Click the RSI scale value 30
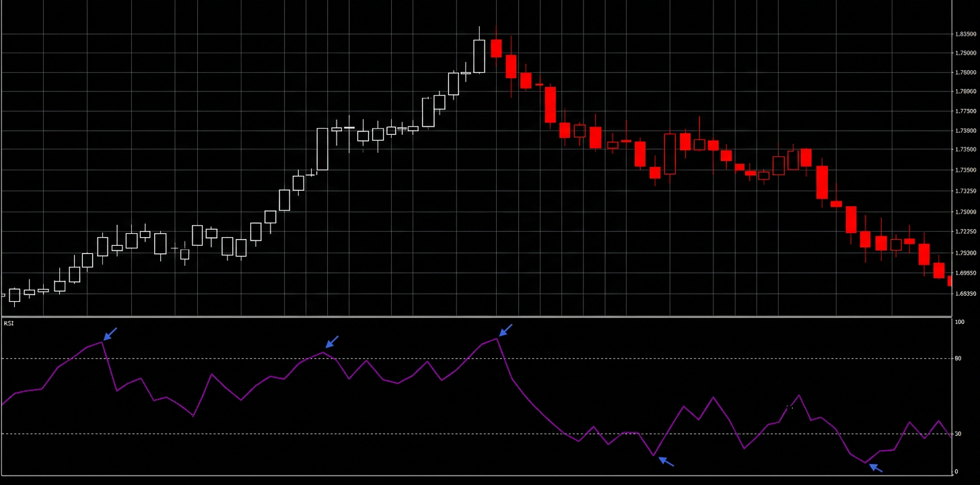980x485 pixels. (x=958, y=434)
